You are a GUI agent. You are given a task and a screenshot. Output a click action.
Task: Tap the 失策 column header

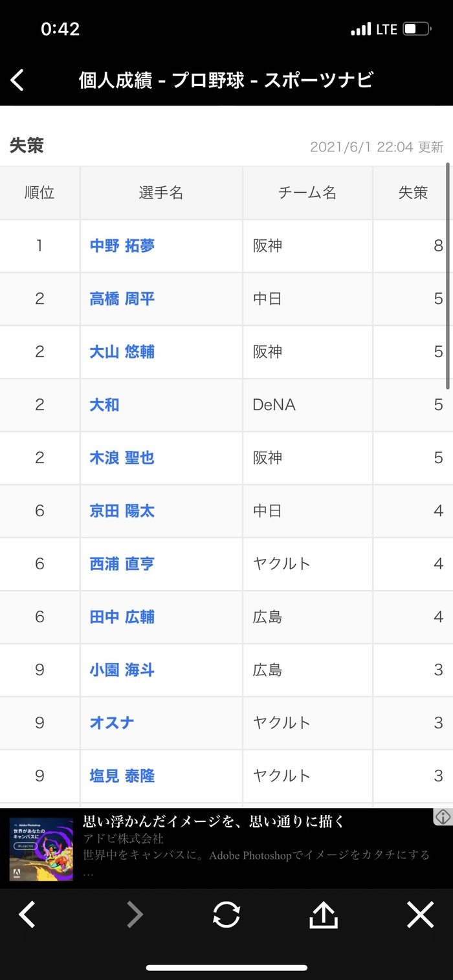point(413,193)
